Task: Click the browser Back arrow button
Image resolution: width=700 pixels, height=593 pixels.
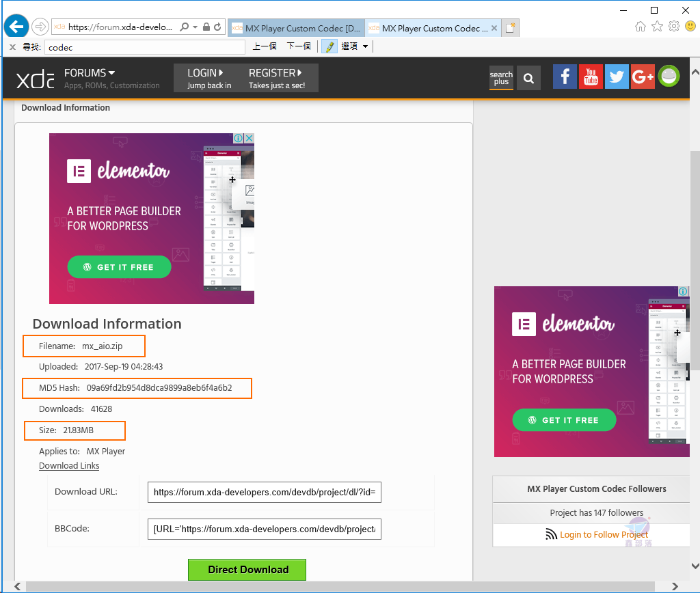Action: tap(16, 27)
